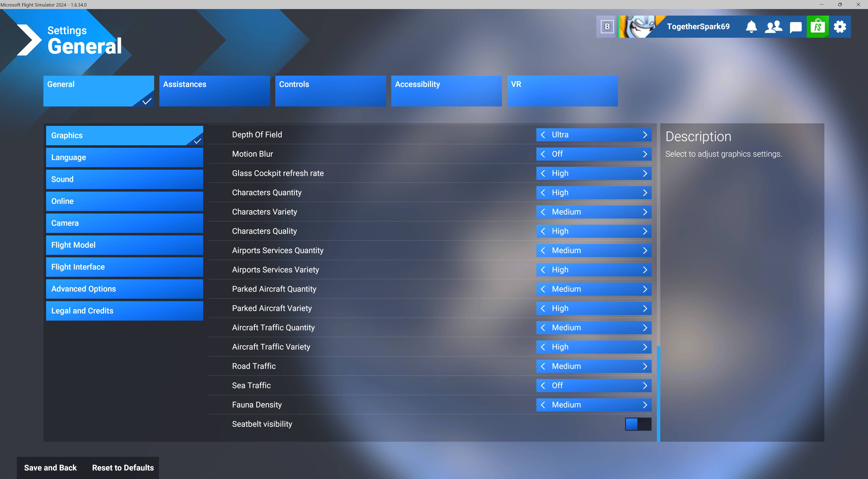Open the green FS marketplace bag icon
This screenshot has height=479, width=868.
tap(817, 27)
